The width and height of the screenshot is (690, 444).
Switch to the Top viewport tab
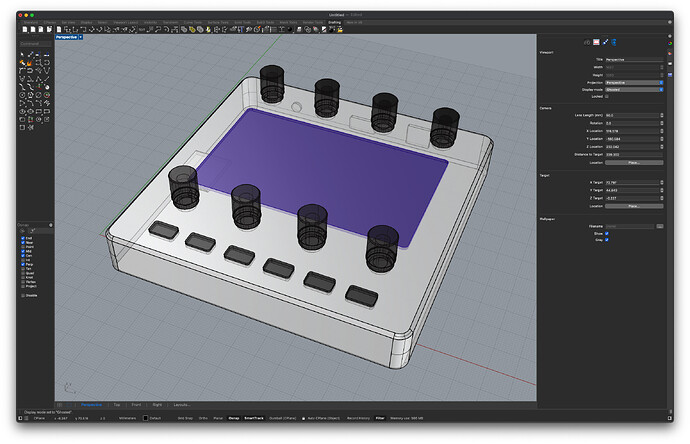pyautogui.click(x=117, y=405)
